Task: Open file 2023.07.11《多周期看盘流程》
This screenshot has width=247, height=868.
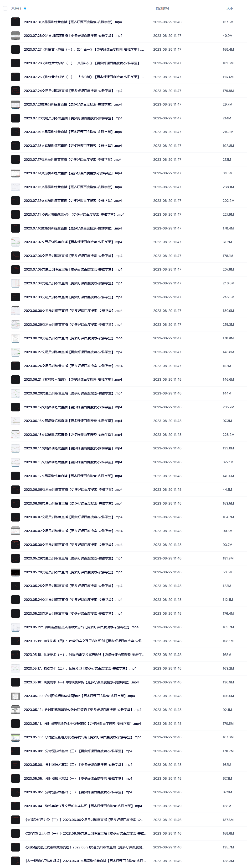Action: pyautogui.click(x=74, y=214)
